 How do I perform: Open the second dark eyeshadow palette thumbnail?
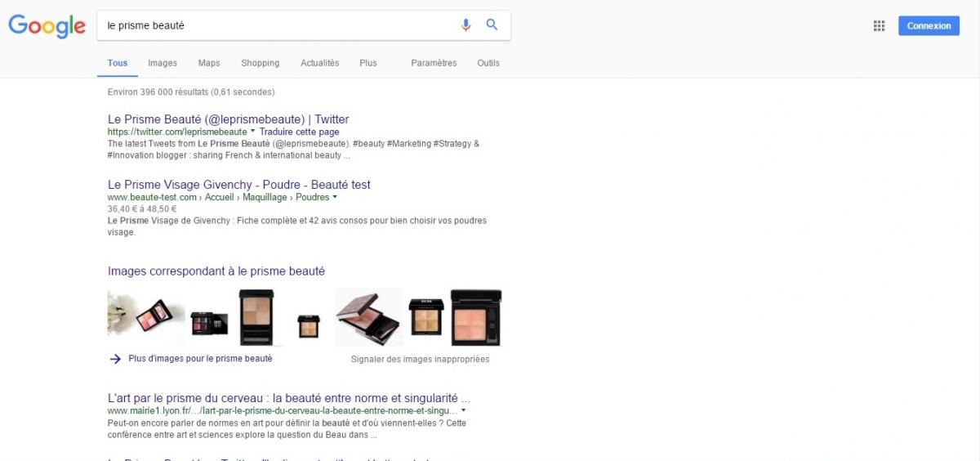pyautogui.click(x=211, y=324)
